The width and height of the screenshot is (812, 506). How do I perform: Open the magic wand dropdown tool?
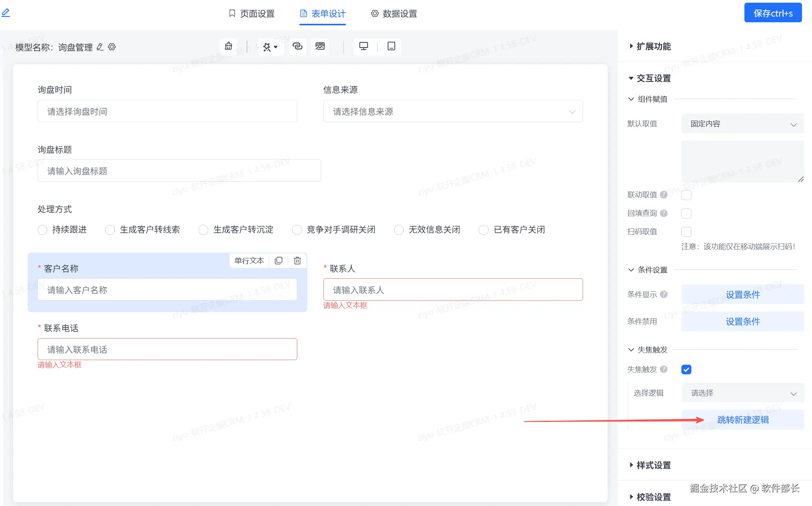pos(270,47)
